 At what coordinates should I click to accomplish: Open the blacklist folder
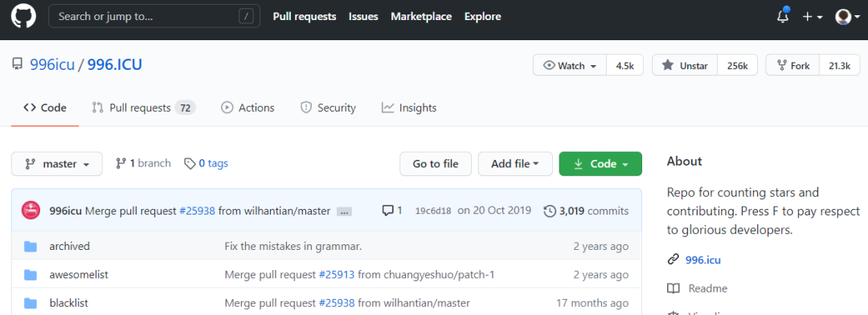[x=68, y=304]
